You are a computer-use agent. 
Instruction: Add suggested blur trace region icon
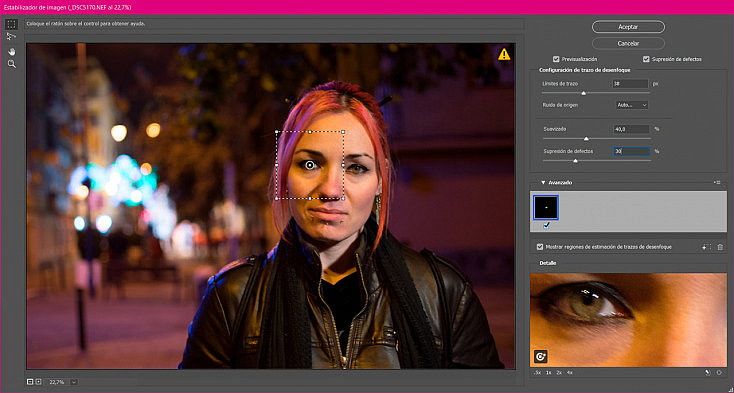click(705, 247)
